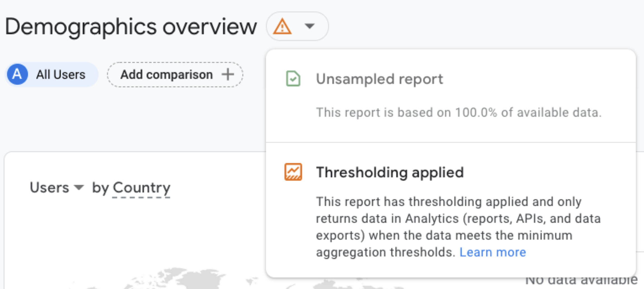Click the Country dimension label

click(141, 188)
